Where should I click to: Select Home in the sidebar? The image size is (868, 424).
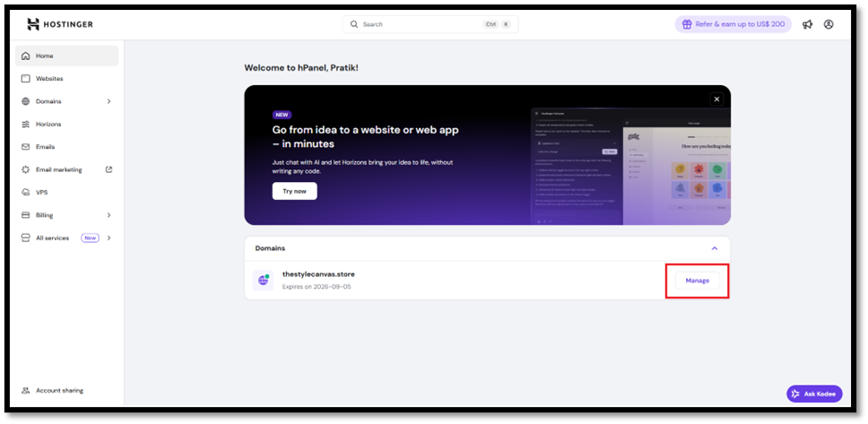tap(44, 56)
